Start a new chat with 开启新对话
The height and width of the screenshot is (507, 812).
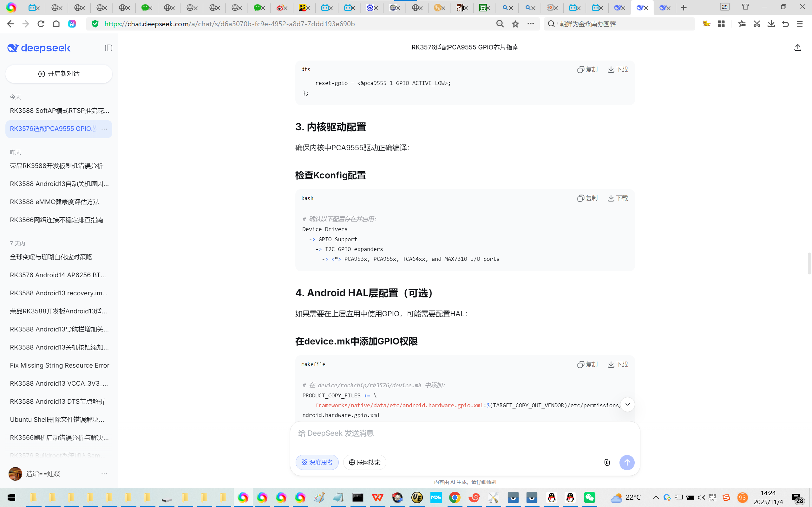point(59,74)
